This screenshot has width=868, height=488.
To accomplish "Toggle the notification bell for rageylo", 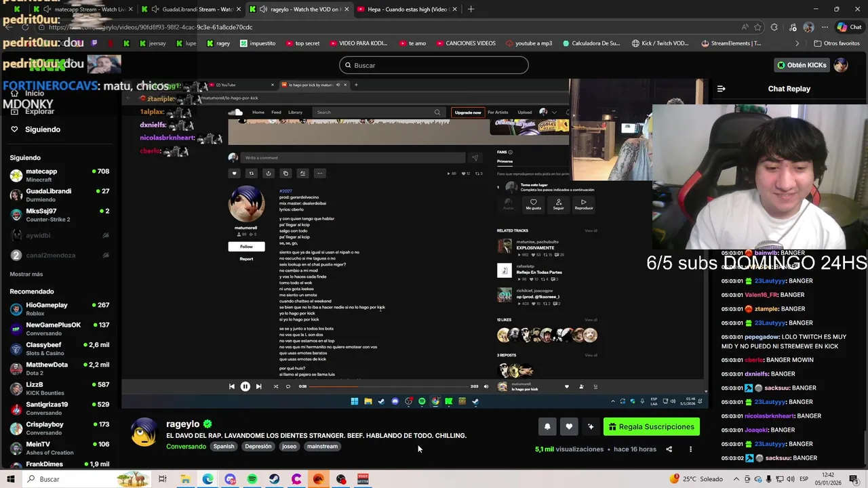I will [x=547, y=426].
